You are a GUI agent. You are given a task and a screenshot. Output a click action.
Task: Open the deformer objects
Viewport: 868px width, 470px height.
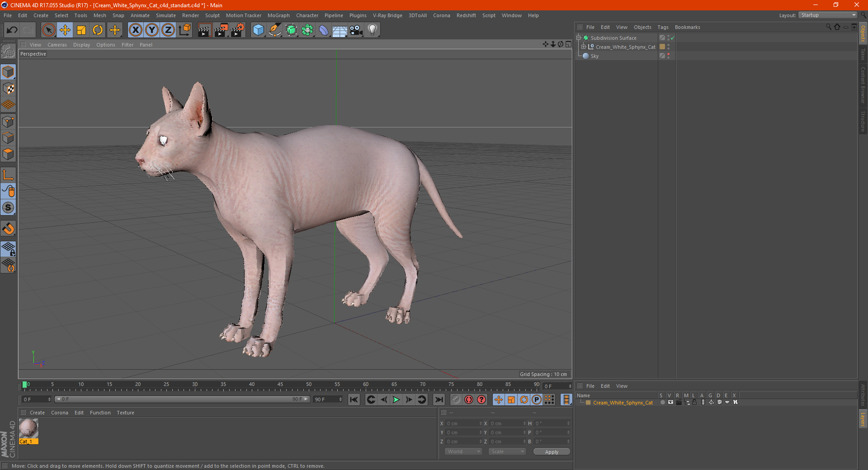pyautogui.click(x=324, y=30)
